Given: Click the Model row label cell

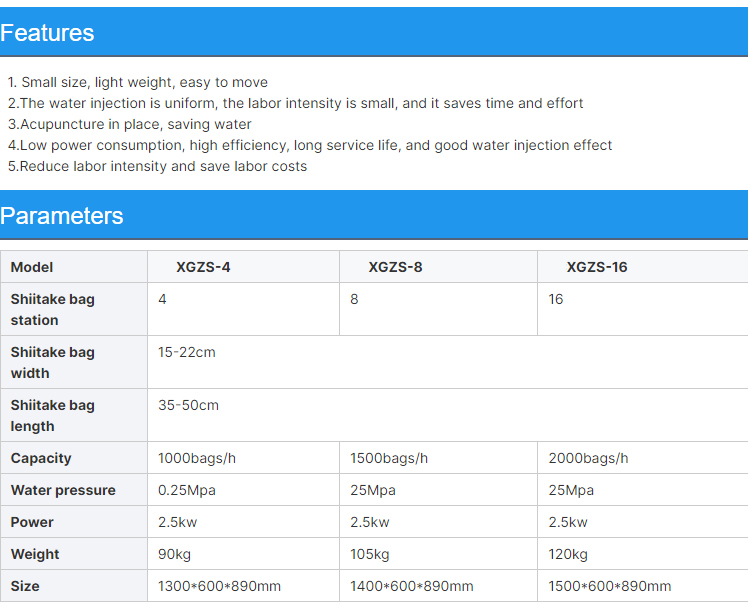Looking at the screenshot, I should click(74, 267).
